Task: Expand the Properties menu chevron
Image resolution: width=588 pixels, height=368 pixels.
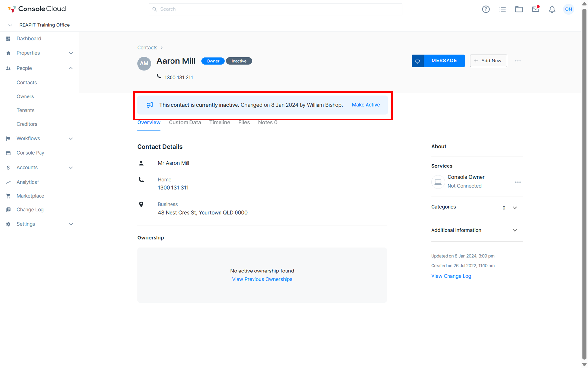Action: click(71, 53)
